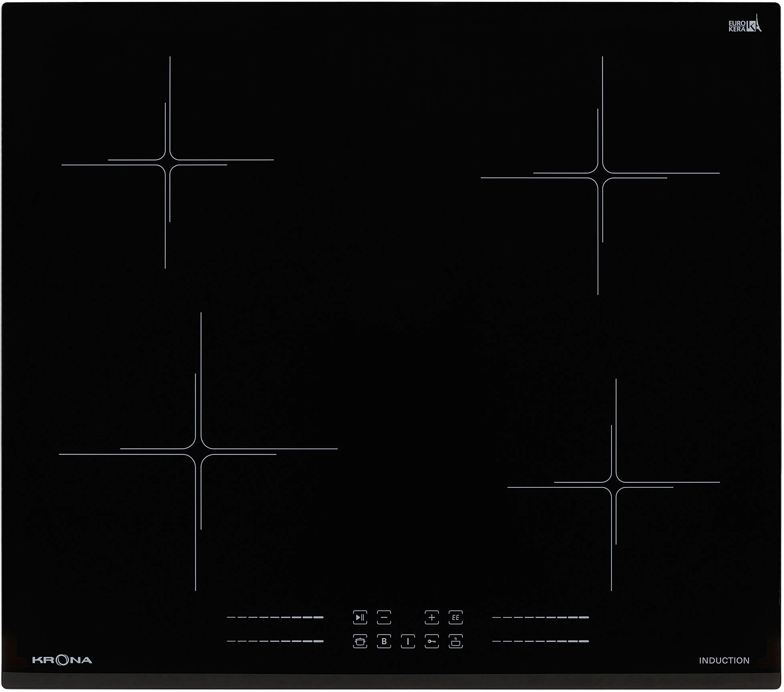Tap the steaming bowl keep-warm key
This screenshot has width=784, height=692.
(456, 642)
